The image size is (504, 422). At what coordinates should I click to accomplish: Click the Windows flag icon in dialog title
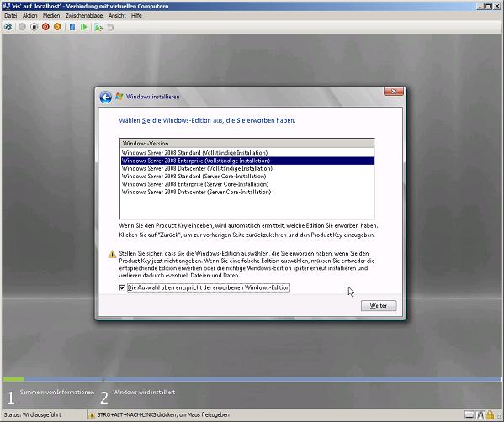pos(119,97)
